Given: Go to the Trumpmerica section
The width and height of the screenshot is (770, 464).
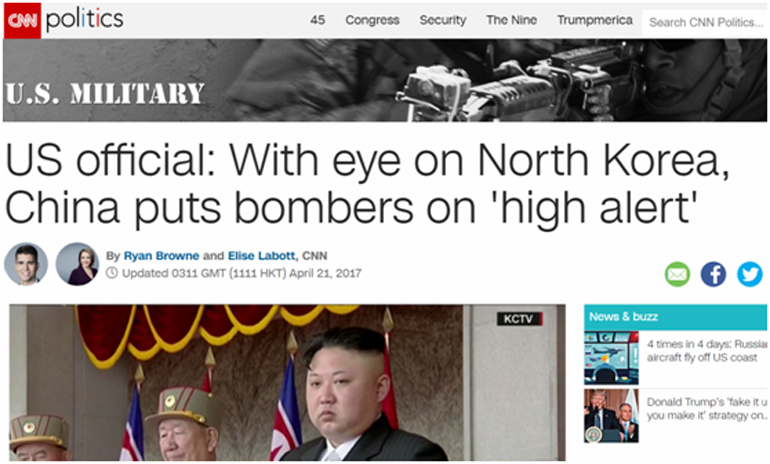Looking at the screenshot, I should point(594,20).
